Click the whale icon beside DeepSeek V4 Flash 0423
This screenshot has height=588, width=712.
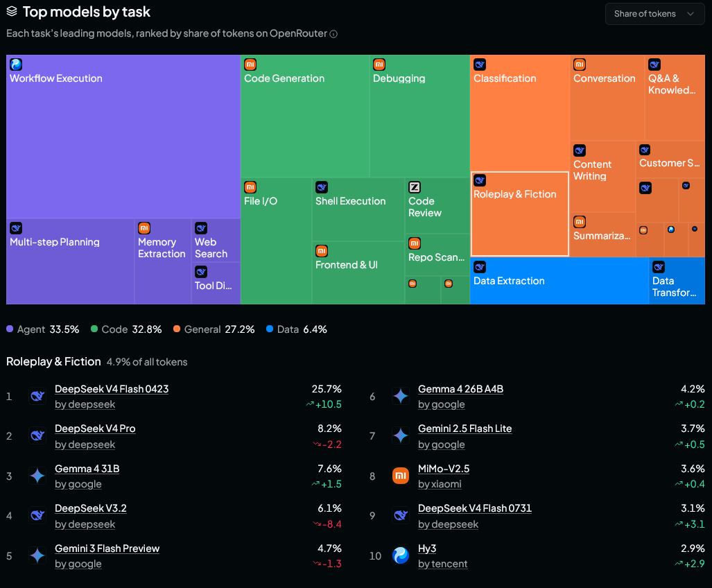[x=37, y=396]
